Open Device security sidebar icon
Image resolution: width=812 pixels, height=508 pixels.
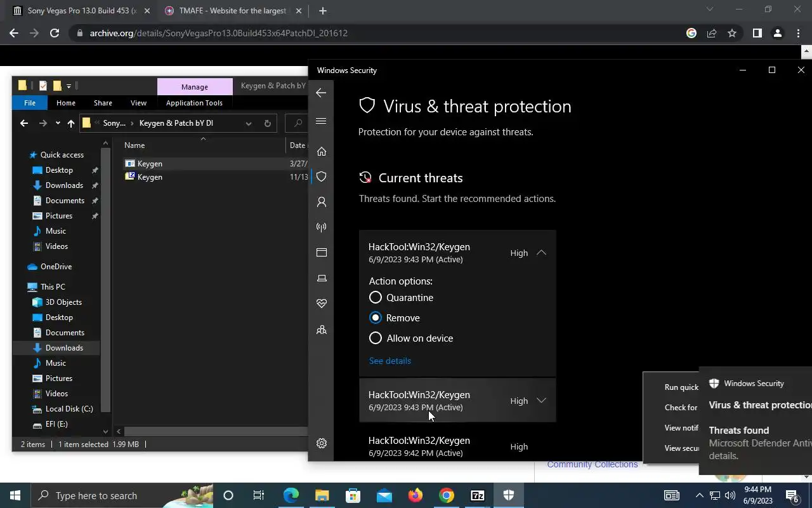pos(322,278)
